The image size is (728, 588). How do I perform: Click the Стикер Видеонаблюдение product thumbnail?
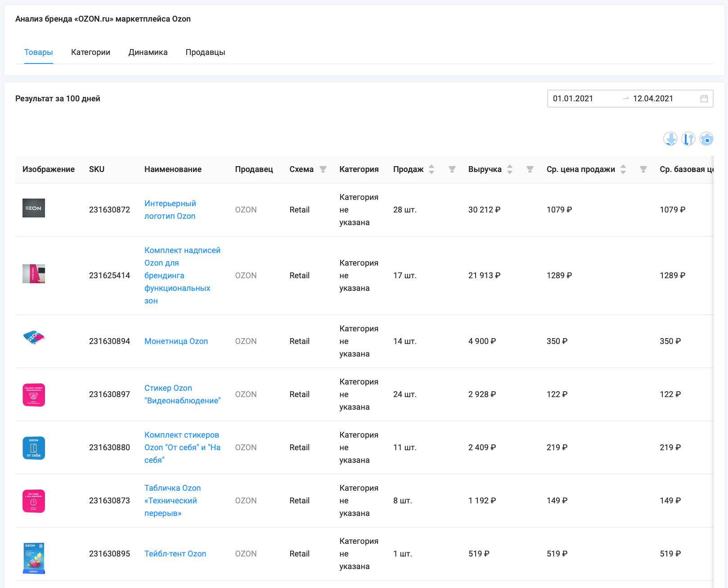(34, 395)
